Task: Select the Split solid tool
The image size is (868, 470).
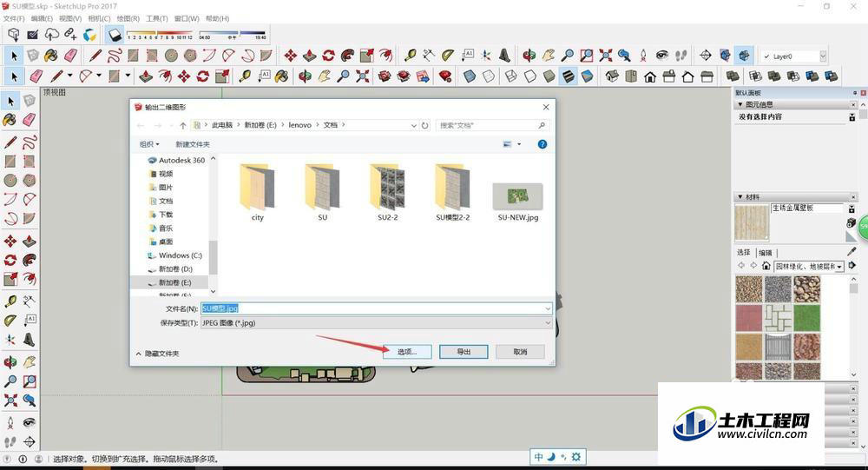Action: 831,76
